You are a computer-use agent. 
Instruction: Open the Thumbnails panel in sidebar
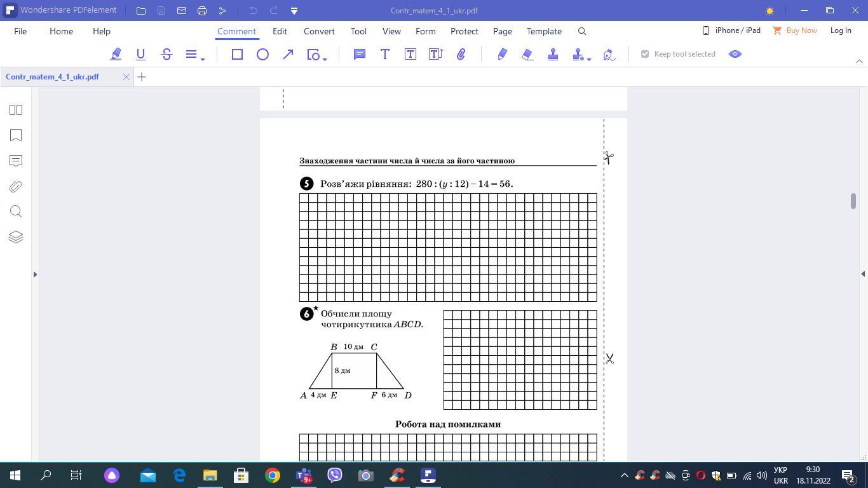pyautogui.click(x=16, y=110)
